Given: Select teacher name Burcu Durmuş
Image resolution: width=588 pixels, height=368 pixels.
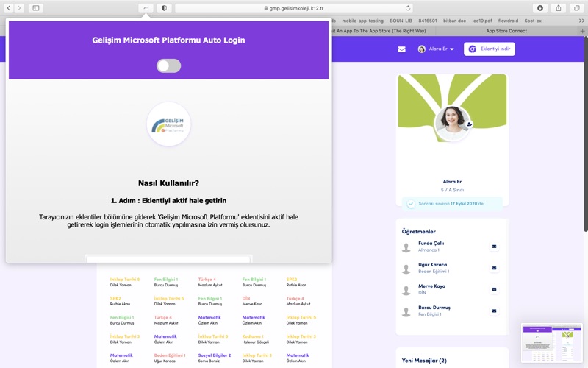Looking at the screenshot, I should coord(434,308).
